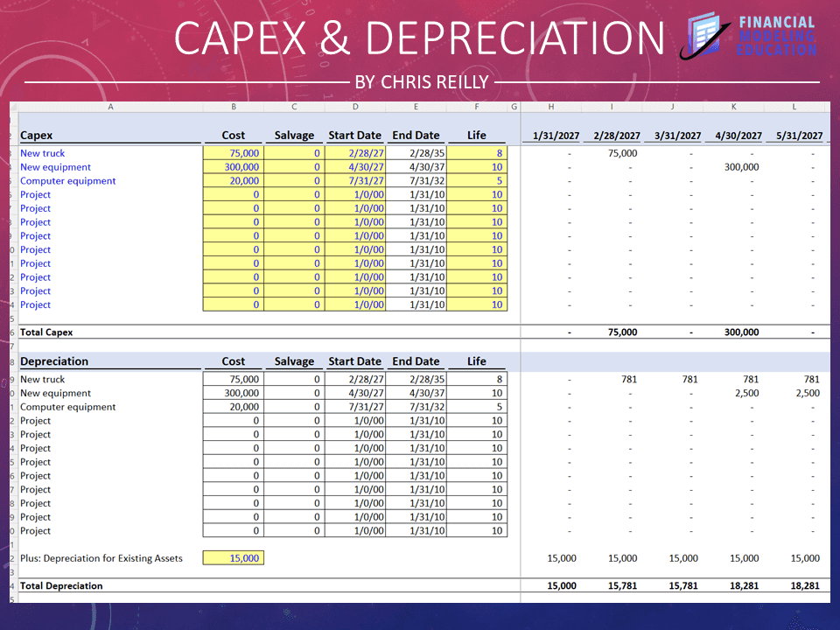Select column A header
The width and height of the screenshot is (840, 630).
coord(110,107)
